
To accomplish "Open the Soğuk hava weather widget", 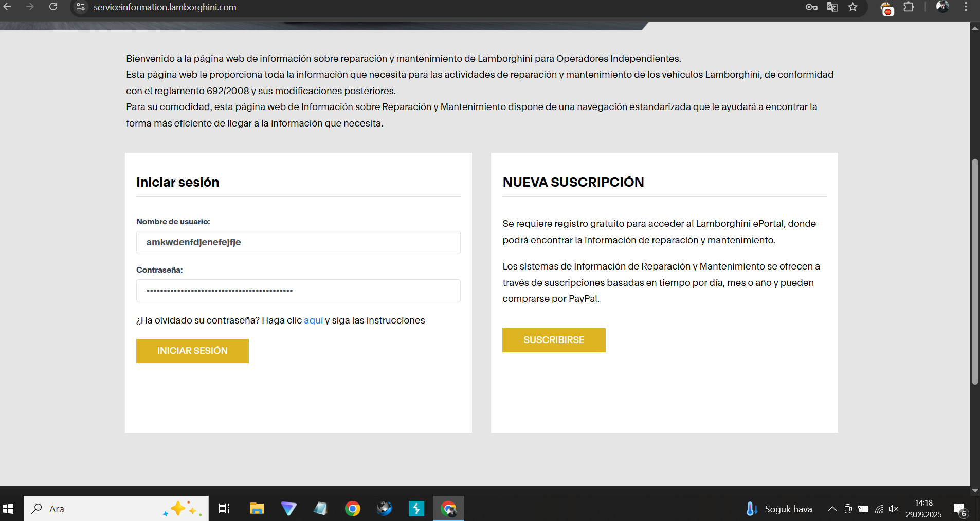I will click(x=779, y=509).
